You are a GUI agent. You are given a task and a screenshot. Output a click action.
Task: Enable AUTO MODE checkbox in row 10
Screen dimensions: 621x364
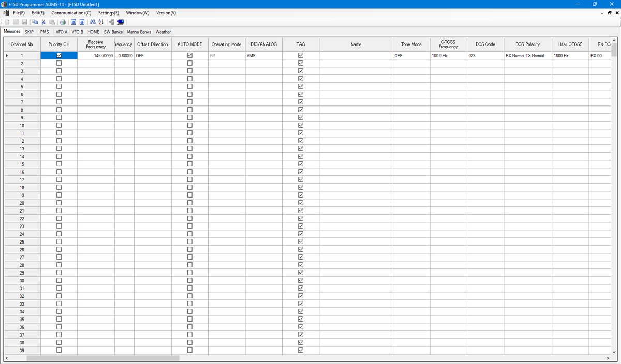(189, 125)
